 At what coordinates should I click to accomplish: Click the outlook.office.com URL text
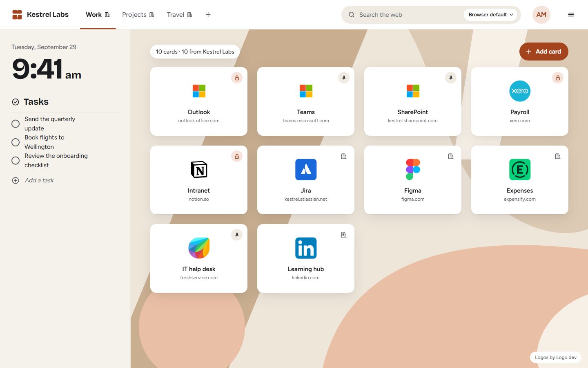click(x=199, y=121)
